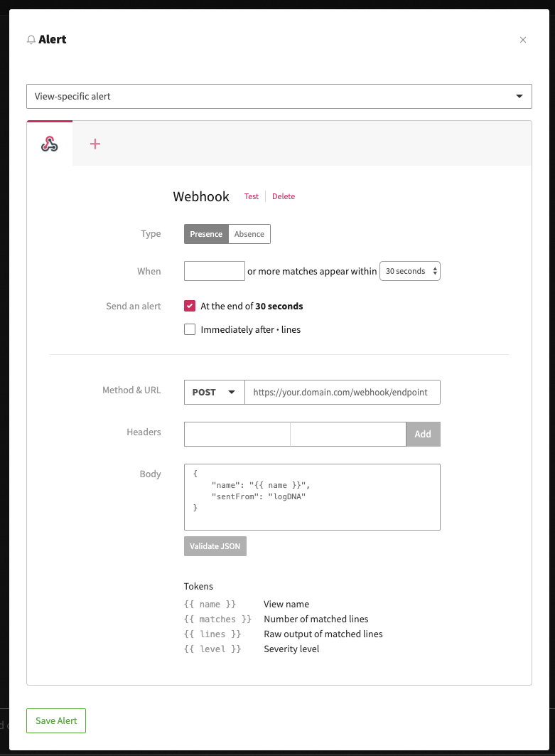Click the Delete webhook link
The height and width of the screenshot is (756, 555).
284,196
